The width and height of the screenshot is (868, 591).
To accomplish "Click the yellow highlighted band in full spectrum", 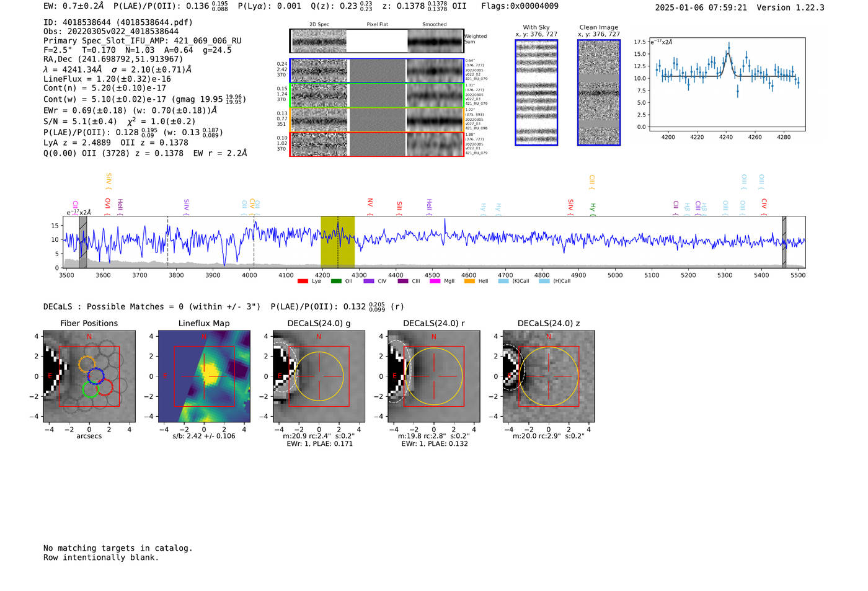I will [x=337, y=242].
